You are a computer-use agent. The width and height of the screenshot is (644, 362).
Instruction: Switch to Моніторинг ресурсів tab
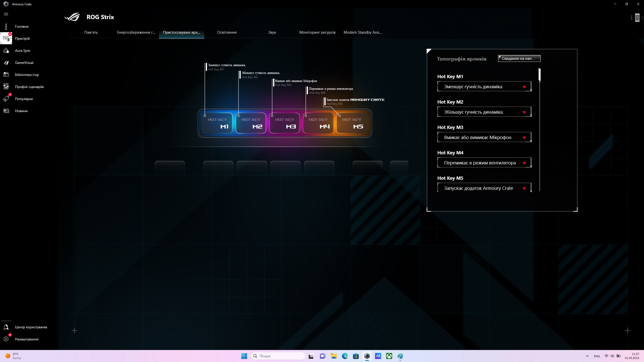coord(317,32)
